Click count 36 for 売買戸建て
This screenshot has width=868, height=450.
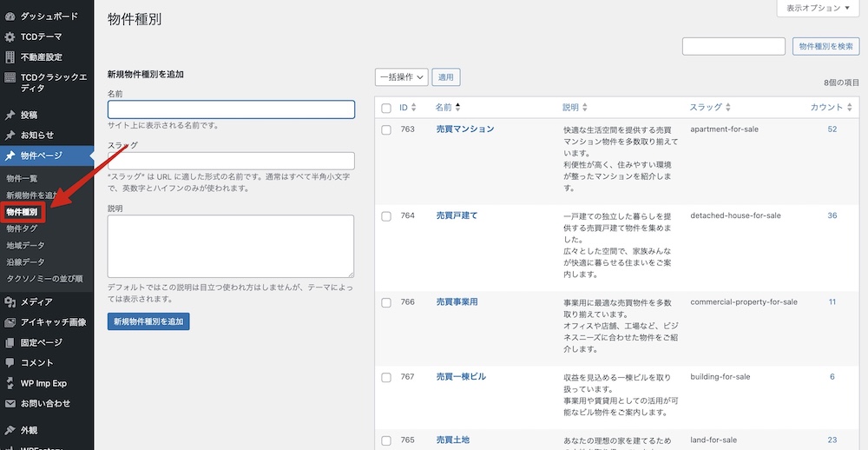tap(832, 215)
